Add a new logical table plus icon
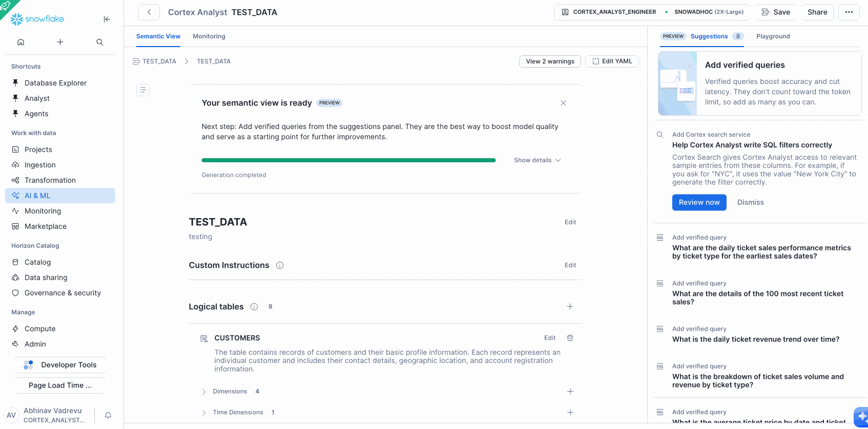The width and height of the screenshot is (868, 429). point(570,307)
